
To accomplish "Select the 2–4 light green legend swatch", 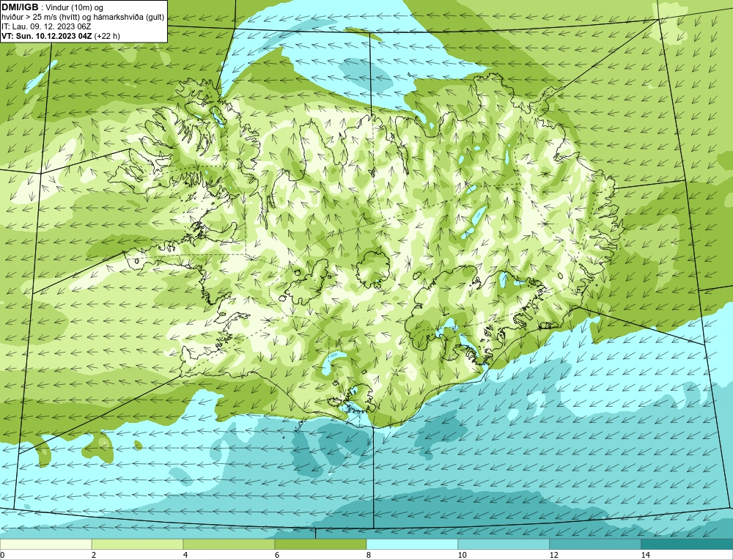I will tap(138, 544).
